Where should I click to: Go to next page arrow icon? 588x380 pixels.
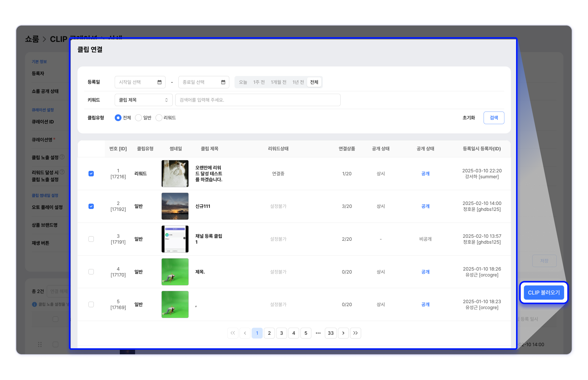click(x=343, y=333)
